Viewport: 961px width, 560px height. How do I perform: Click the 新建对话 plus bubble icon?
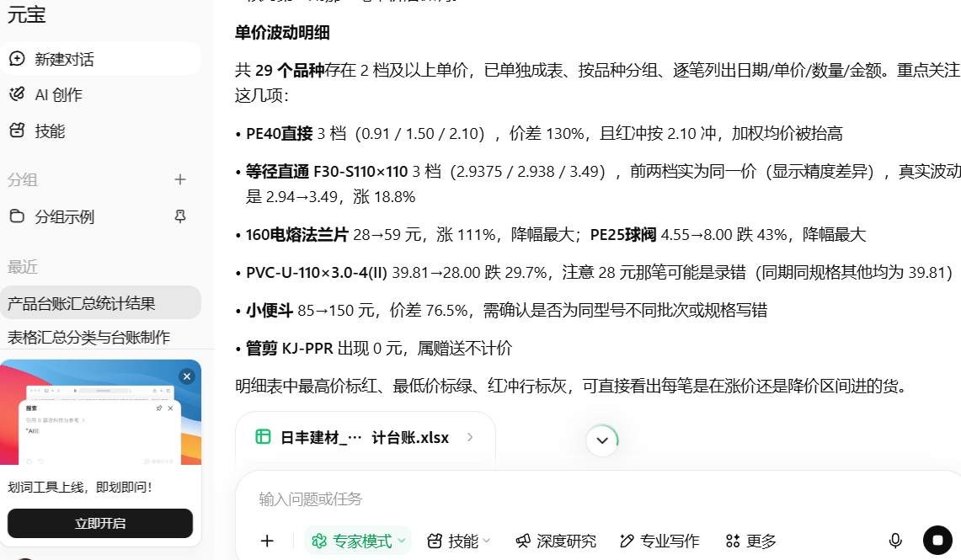17,59
